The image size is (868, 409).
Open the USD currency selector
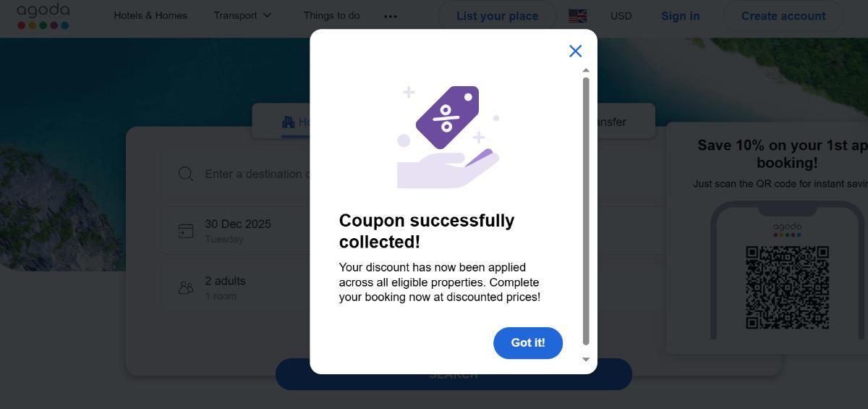pyautogui.click(x=621, y=16)
